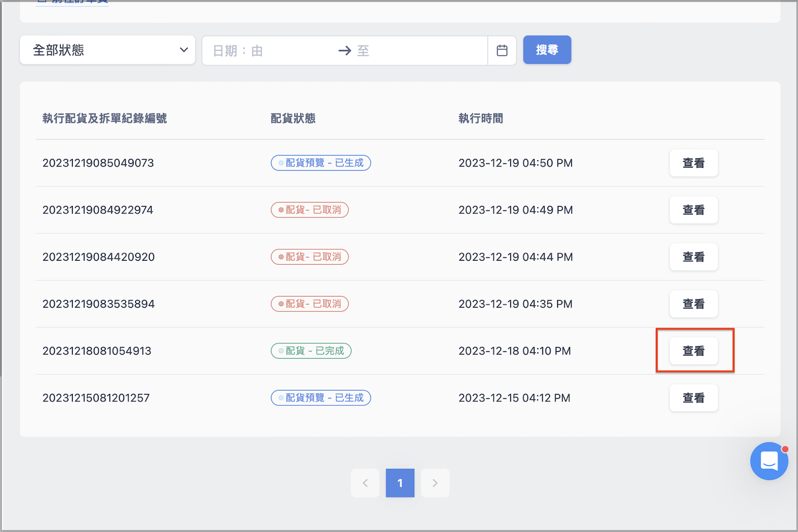
Task: Open the calendar date picker icon
Action: (502, 50)
